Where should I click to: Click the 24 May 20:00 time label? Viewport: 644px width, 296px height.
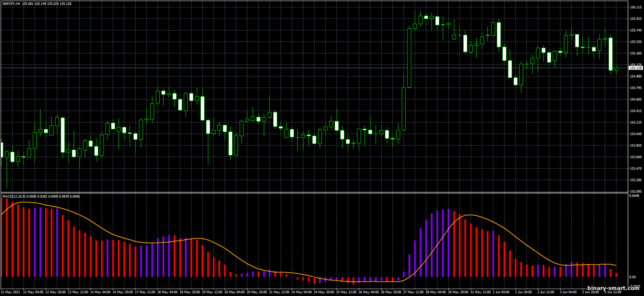coord(323,292)
